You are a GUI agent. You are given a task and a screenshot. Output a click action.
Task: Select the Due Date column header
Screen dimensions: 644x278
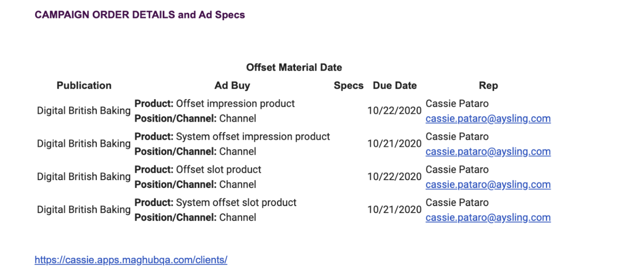tap(395, 86)
